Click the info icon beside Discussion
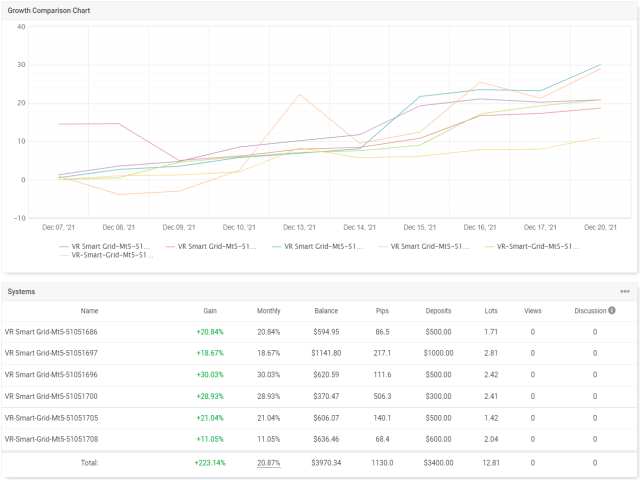 [x=611, y=310]
